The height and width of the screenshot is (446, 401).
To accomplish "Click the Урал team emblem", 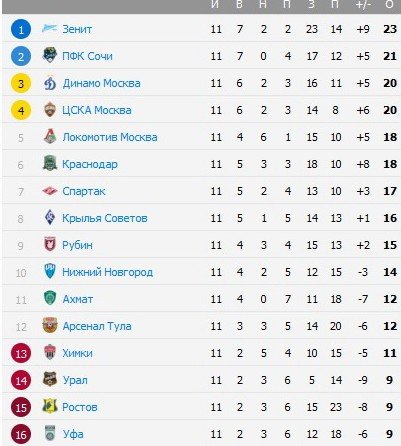I will point(50,379).
